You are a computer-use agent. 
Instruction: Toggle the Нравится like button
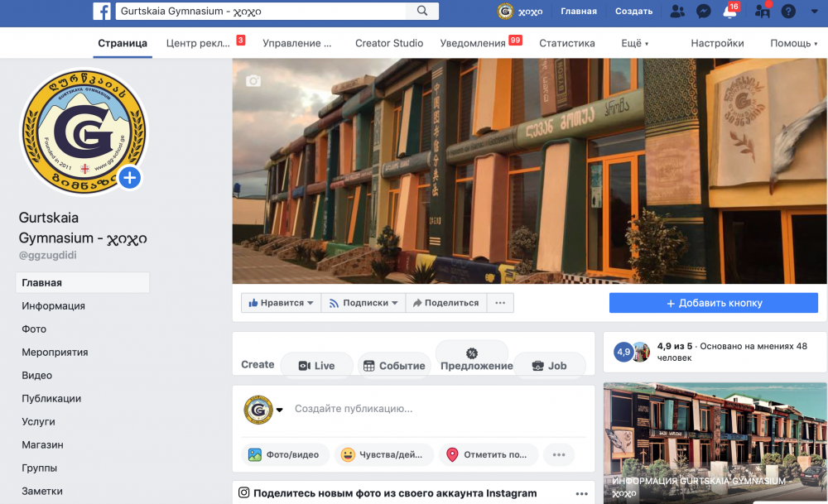(281, 303)
